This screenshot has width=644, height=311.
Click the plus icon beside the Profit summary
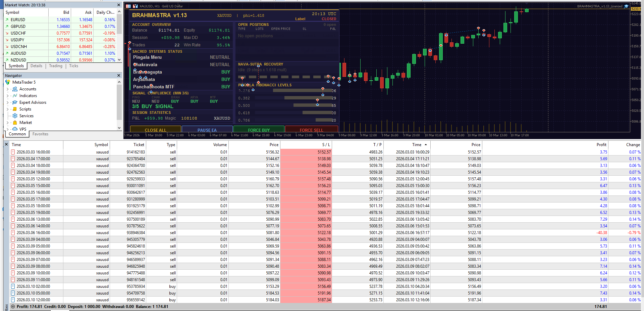pos(13,307)
